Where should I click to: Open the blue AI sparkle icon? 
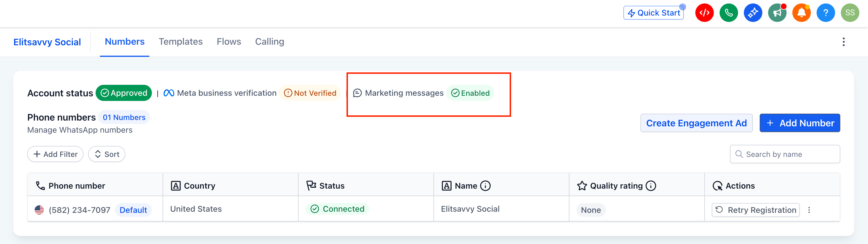click(753, 13)
